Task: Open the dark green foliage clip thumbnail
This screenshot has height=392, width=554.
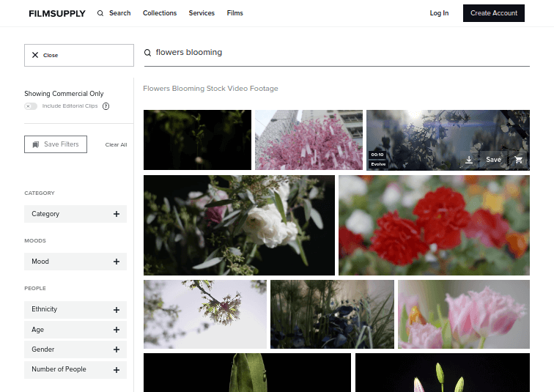Action: [197, 140]
